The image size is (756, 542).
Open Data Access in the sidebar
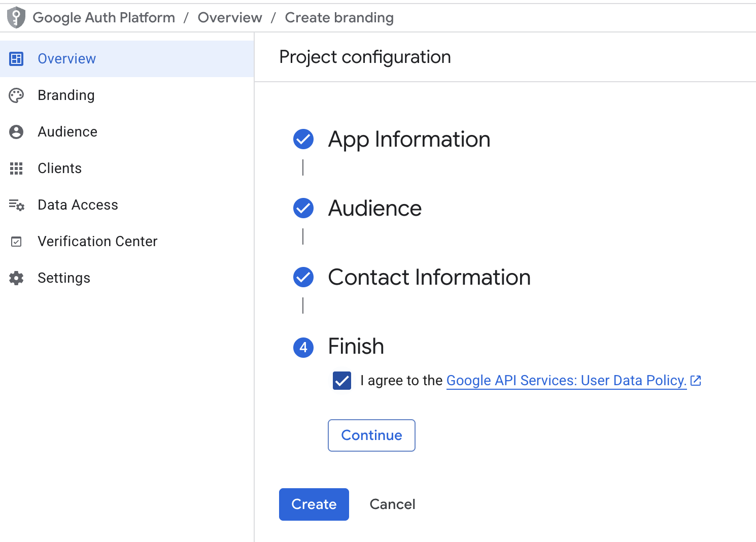pyautogui.click(x=127, y=205)
